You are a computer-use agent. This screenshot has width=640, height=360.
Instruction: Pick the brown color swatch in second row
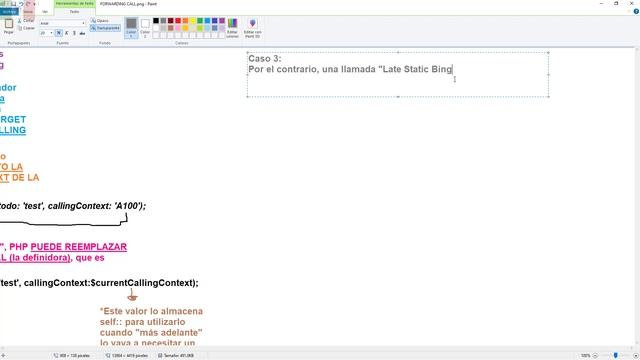[171, 28]
